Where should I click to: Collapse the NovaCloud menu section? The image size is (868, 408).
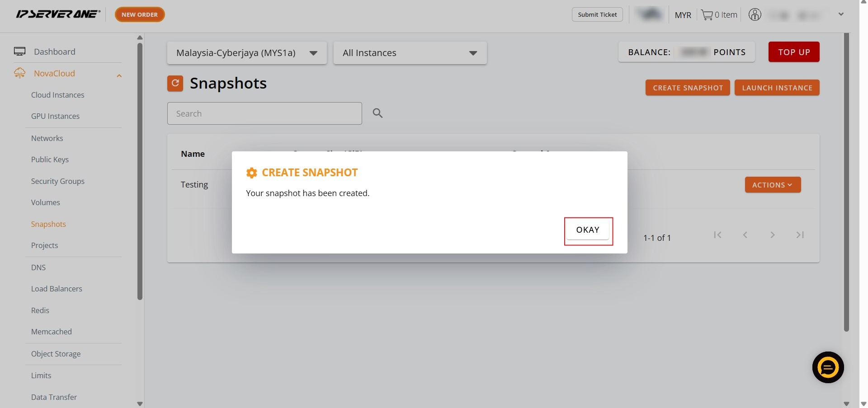tap(119, 75)
